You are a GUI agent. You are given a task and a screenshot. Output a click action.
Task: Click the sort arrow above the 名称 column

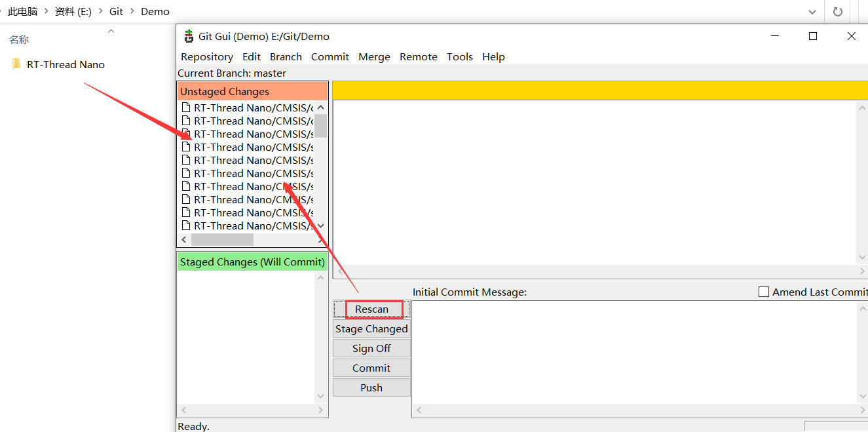tap(111, 30)
